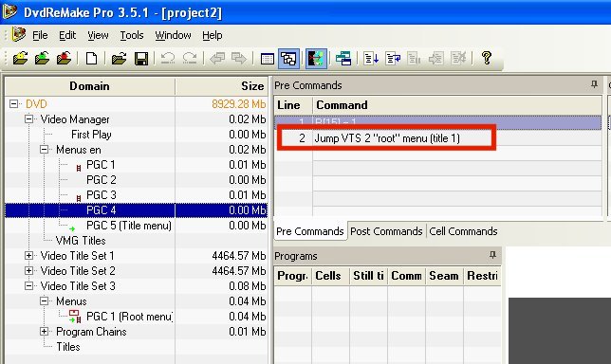This screenshot has width=611, height=364.
Task: Switch to the Post Commands tab
Action: pos(386,231)
